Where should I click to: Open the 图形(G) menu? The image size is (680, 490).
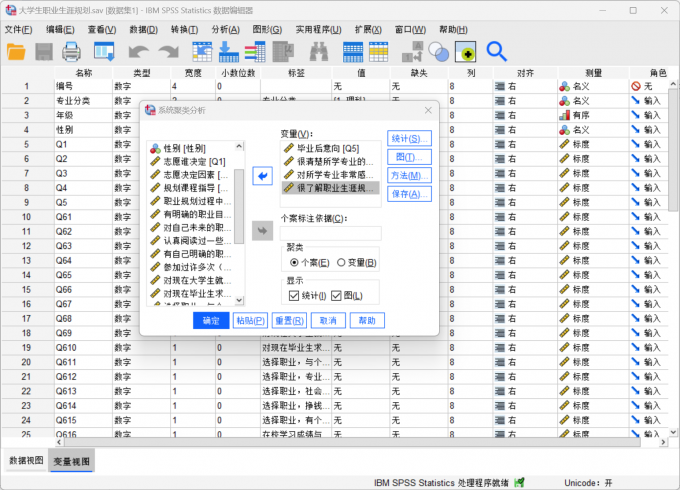click(267, 29)
